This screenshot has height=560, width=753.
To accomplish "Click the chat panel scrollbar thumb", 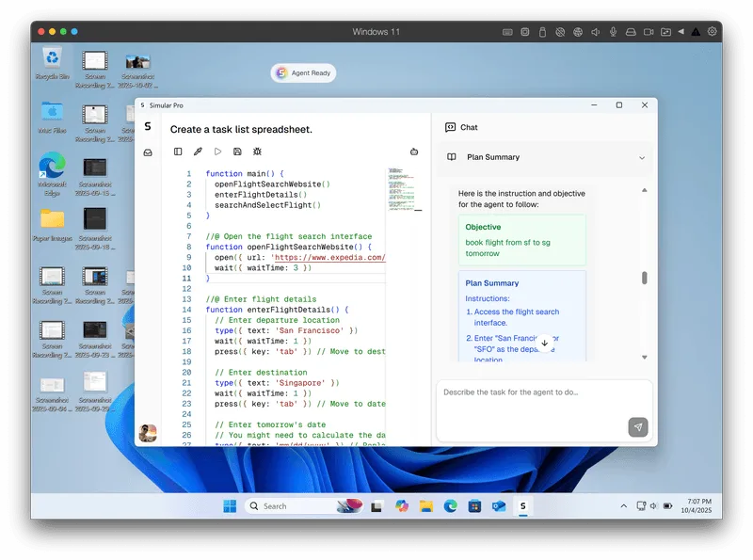I will [645, 278].
